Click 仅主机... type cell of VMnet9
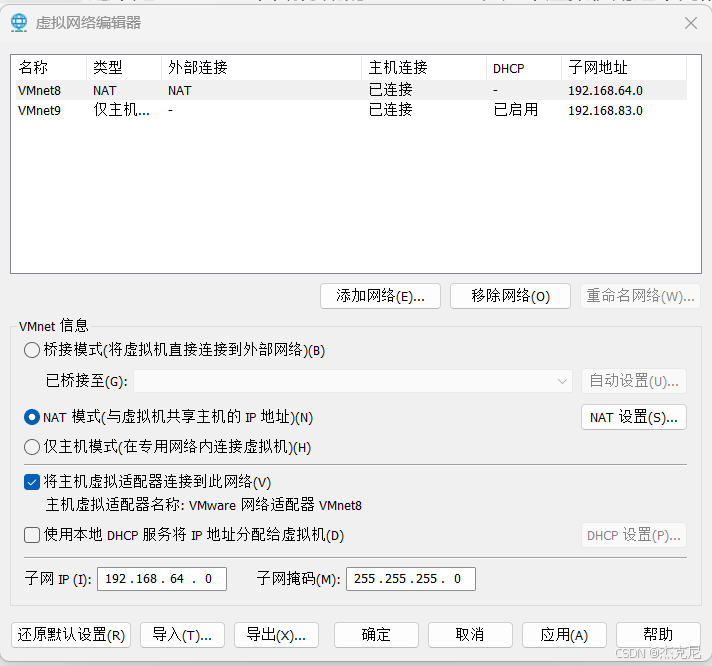Image resolution: width=712 pixels, height=666 pixels. pos(121,110)
